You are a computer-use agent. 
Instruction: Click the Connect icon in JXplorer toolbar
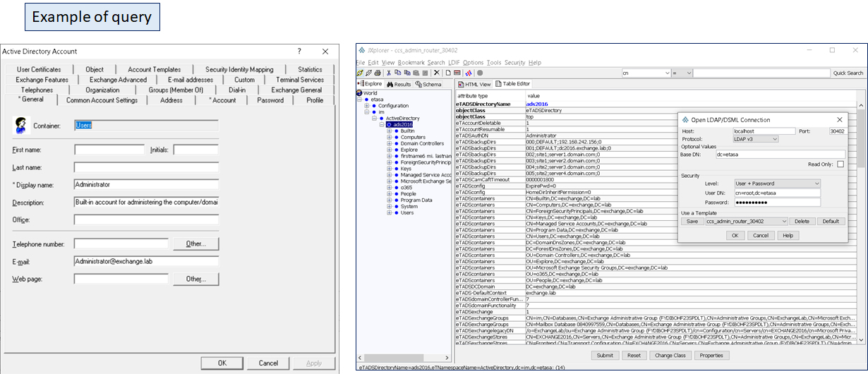[x=361, y=73]
